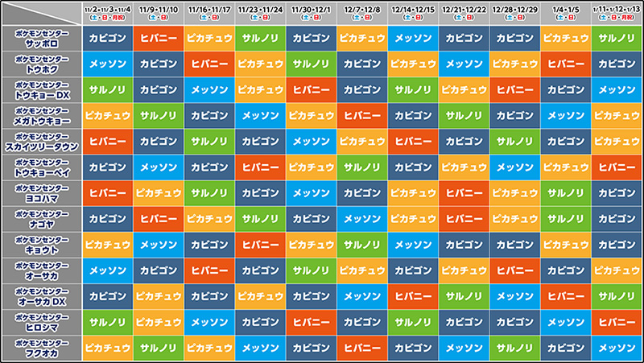Select the 12/28・12/29 date column header

pyautogui.click(x=515, y=13)
